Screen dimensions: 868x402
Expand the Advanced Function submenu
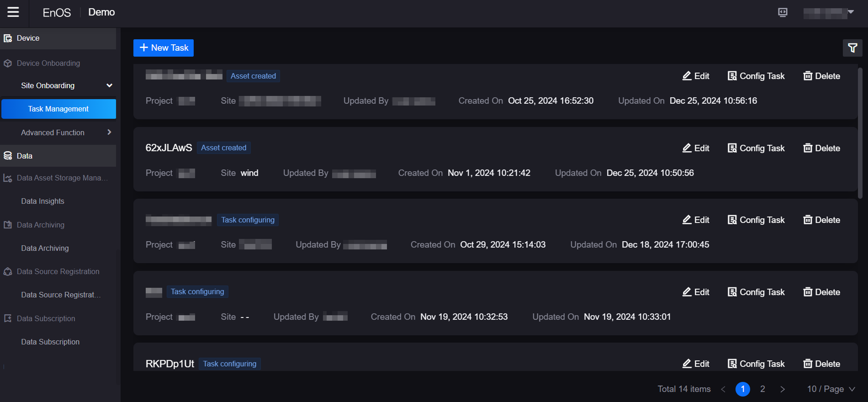tap(109, 132)
